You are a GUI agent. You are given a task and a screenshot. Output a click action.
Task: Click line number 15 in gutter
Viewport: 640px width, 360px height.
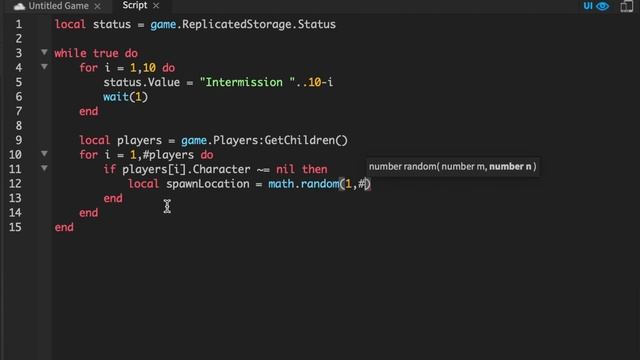click(16, 227)
